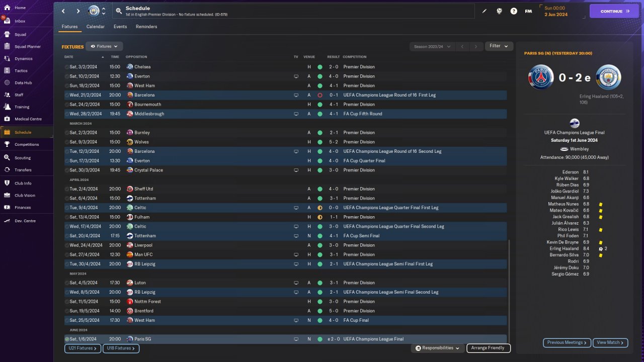Image resolution: width=644 pixels, height=362 pixels.
Task: Click the PSG crest in the match panel
Action: (x=541, y=77)
